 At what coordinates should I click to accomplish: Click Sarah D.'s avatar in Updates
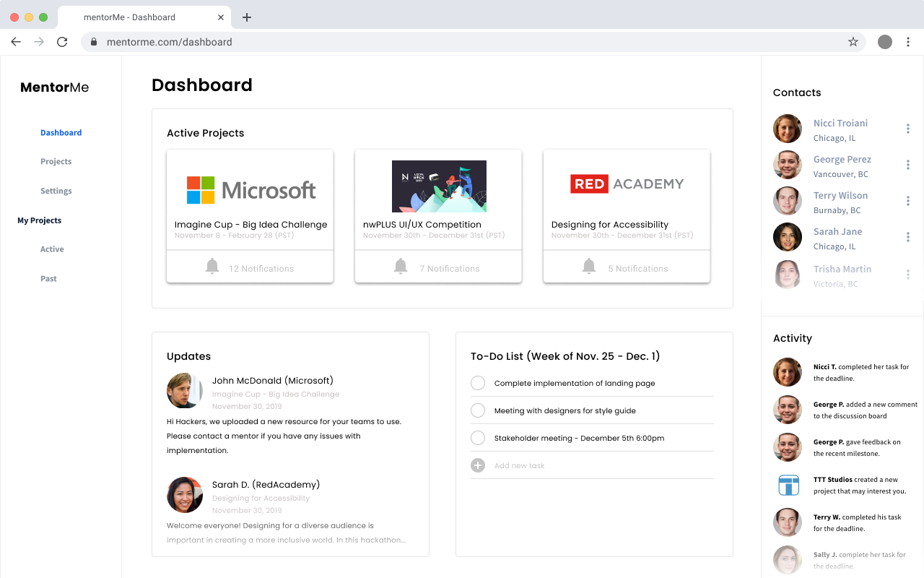click(x=185, y=495)
